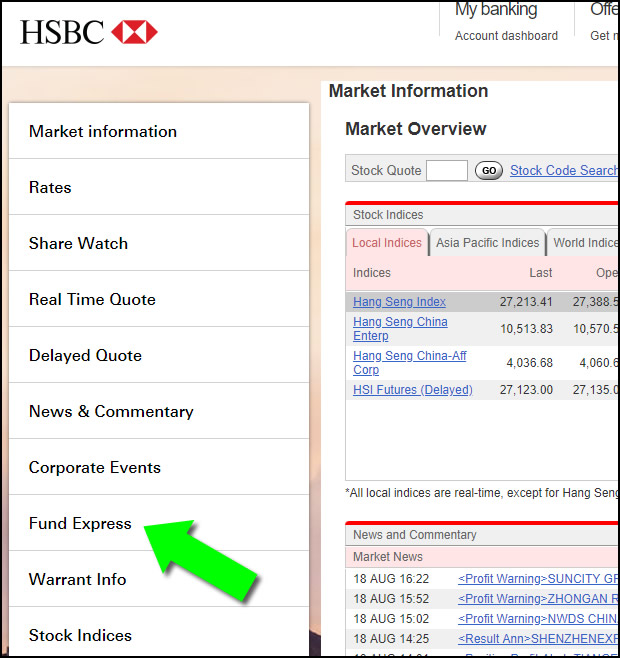Image resolution: width=620 pixels, height=658 pixels.
Task: Open Delayed Quote sidebar item
Action: [159, 355]
